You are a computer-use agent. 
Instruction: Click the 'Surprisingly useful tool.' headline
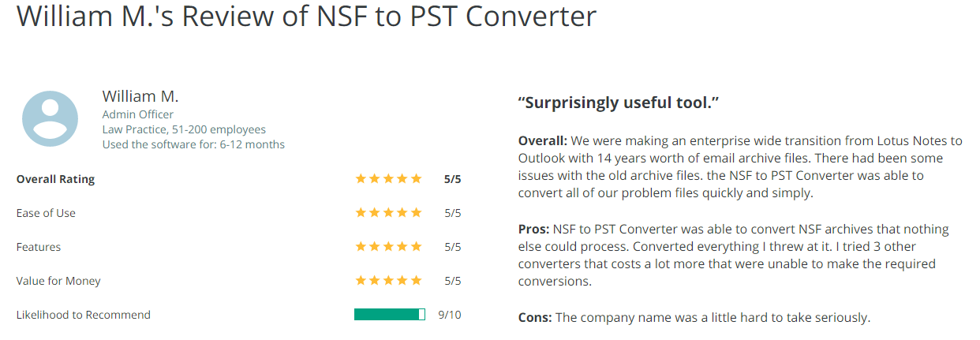click(619, 103)
